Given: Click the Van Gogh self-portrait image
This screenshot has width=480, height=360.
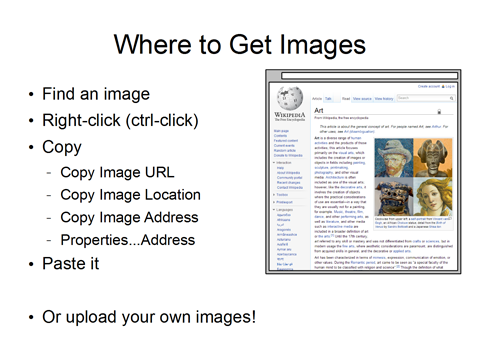Looking at the screenshot, I should tap(394, 157).
